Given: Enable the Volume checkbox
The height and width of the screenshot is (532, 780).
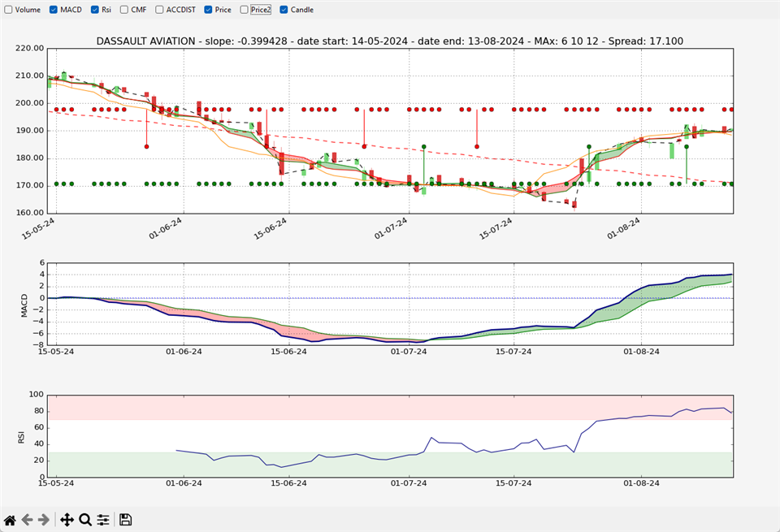Looking at the screenshot, I should 8,10.
